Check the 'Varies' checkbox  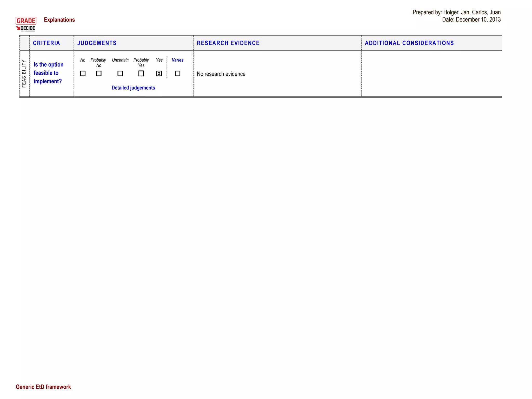coord(178,74)
